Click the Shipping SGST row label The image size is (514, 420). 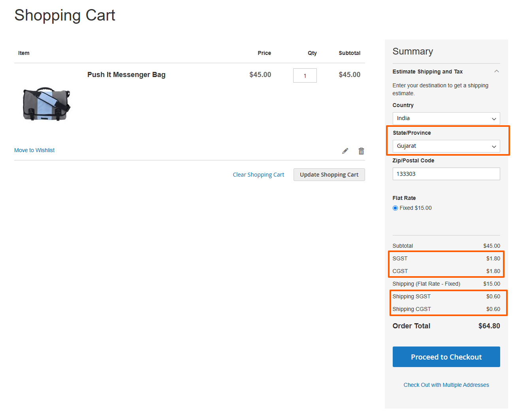coord(411,296)
